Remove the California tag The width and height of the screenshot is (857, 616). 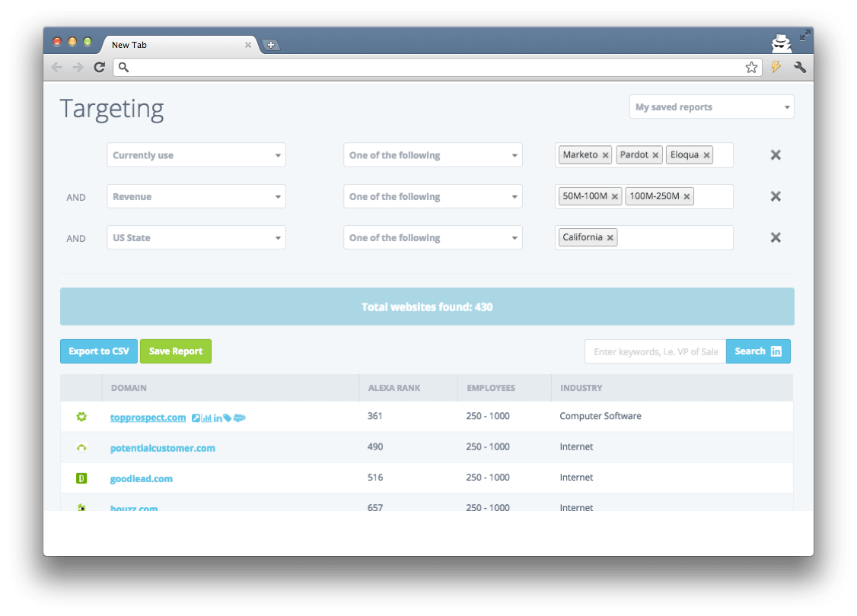pyautogui.click(x=610, y=237)
